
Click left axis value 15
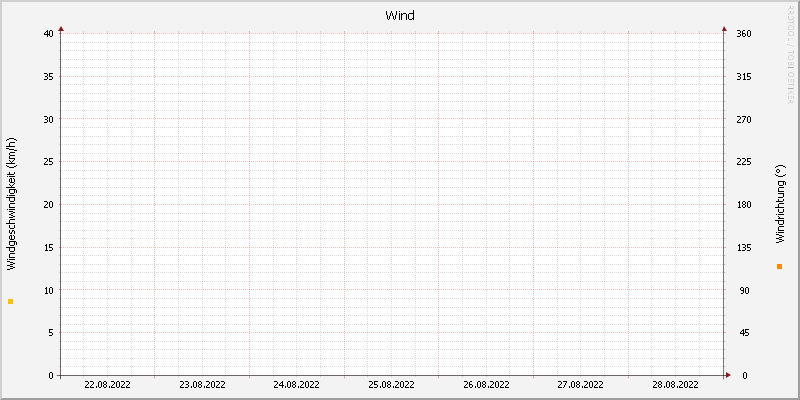point(48,247)
